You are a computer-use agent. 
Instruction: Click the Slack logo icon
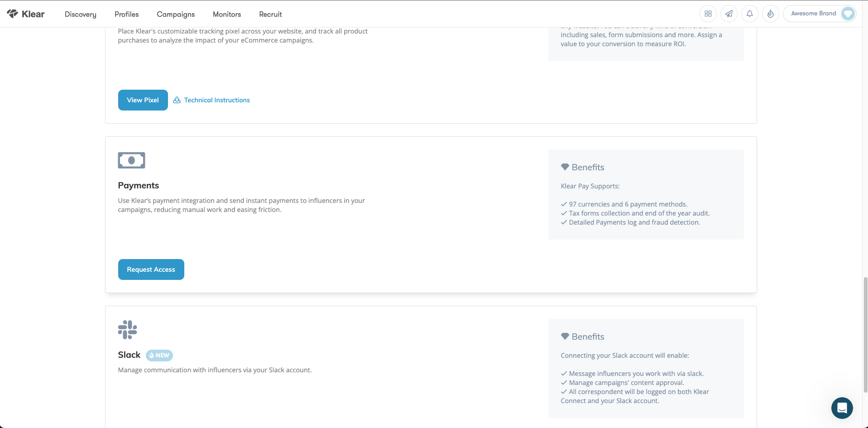127,330
